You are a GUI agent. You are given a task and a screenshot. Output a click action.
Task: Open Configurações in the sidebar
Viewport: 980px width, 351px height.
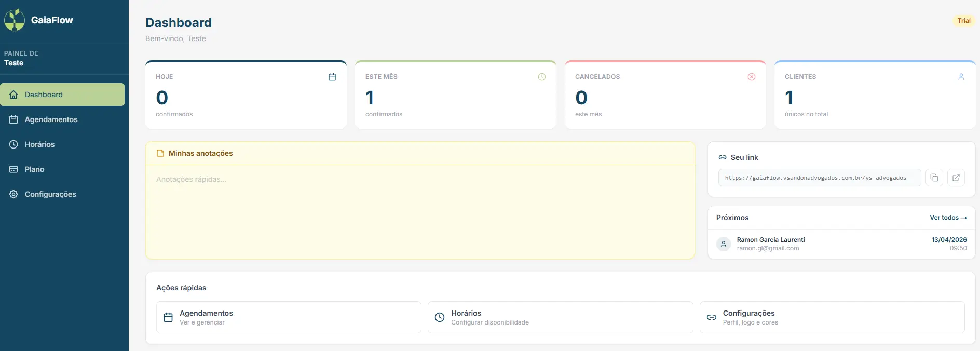tap(50, 194)
